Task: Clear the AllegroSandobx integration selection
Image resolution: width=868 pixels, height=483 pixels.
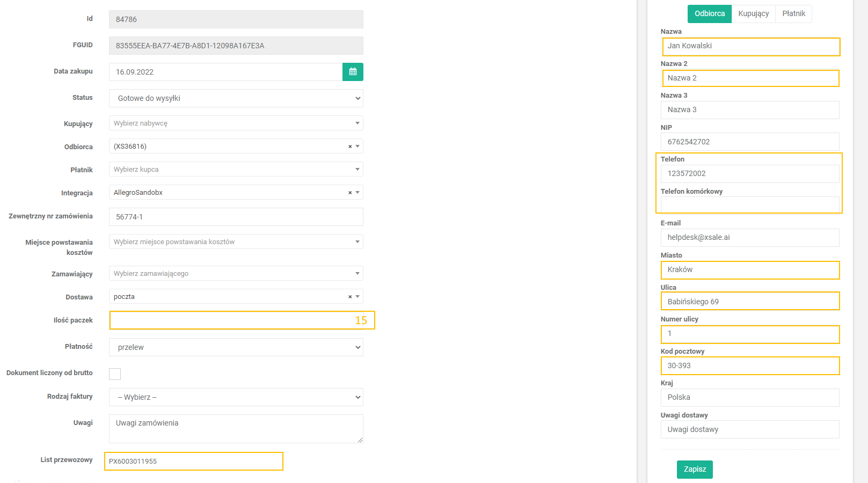Action: pos(350,193)
